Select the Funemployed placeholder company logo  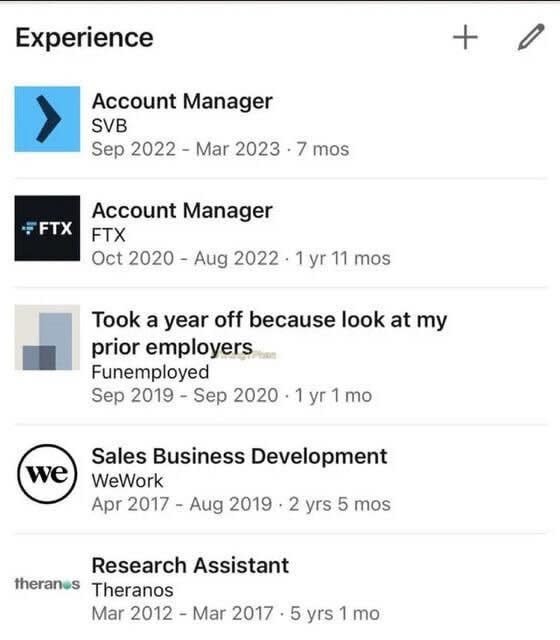coord(47,337)
